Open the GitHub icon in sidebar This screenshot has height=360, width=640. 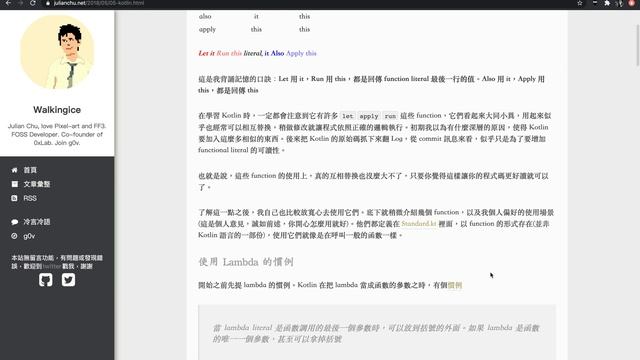click(x=46, y=280)
